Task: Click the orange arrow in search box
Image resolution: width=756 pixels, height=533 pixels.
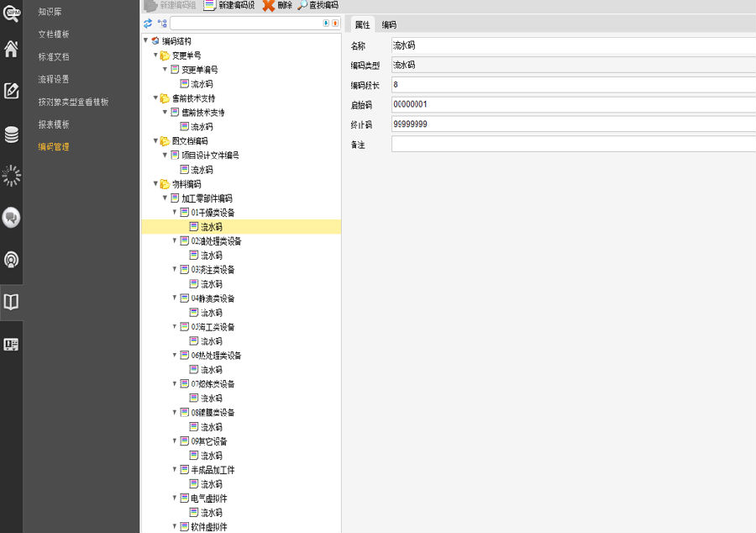Action: coord(335,24)
